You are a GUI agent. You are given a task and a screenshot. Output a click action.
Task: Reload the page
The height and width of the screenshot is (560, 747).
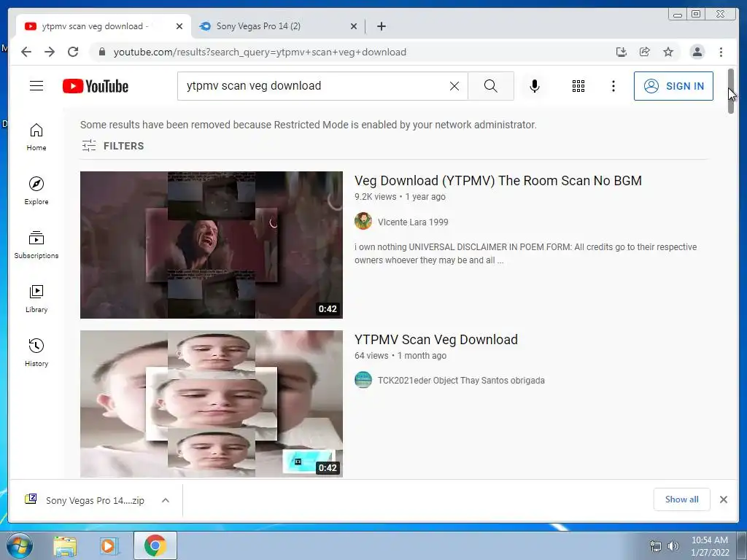[73, 52]
